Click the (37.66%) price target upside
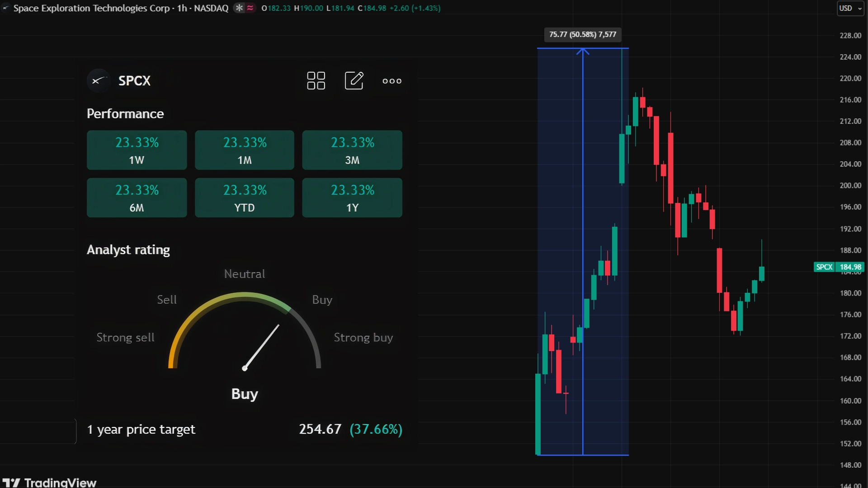 [x=376, y=429]
